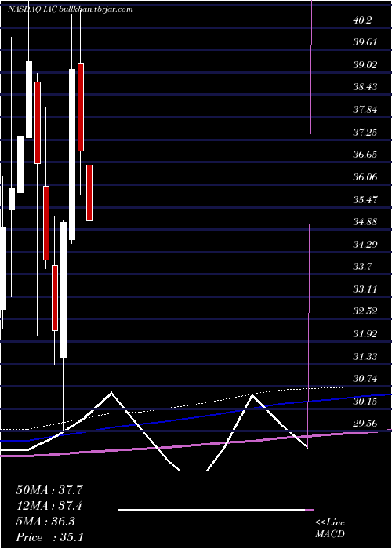Viewport: 392px width, 549px height.
Task: Click the 32.52 price axis label
Action: tap(365, 311)
